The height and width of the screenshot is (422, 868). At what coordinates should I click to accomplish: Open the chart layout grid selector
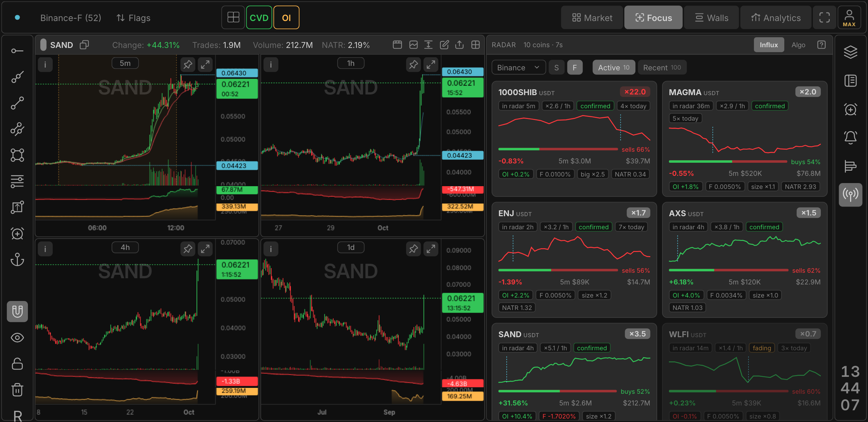233,18
